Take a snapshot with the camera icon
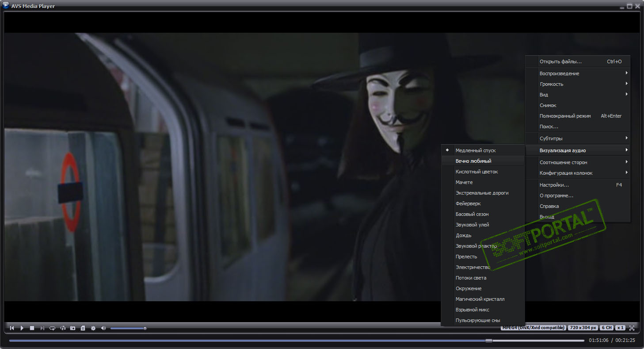 (x=73, y=328)
